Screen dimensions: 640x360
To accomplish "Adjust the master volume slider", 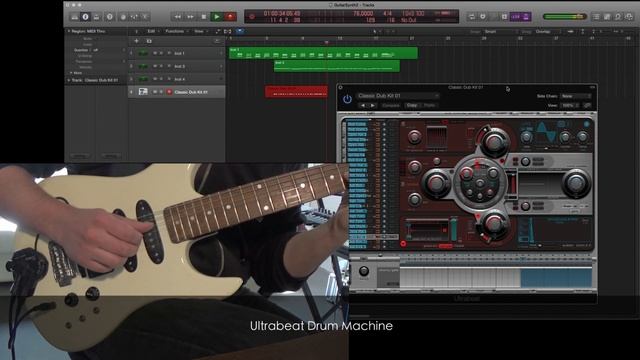I will (x=564, y=17).
